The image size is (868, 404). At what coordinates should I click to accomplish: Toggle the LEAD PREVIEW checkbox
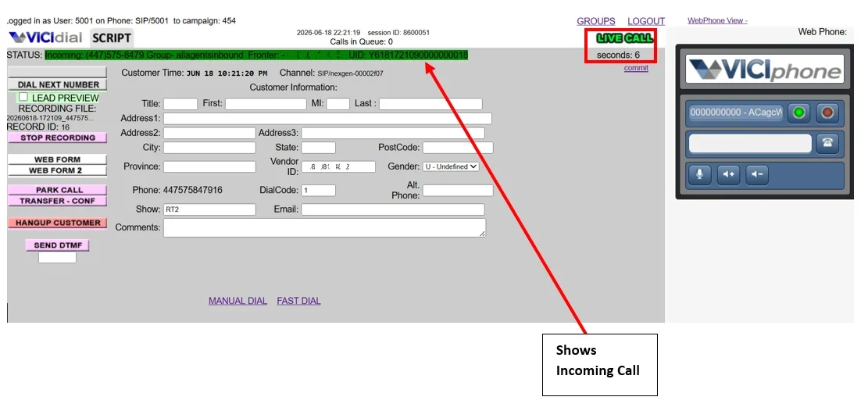(23, 97)
